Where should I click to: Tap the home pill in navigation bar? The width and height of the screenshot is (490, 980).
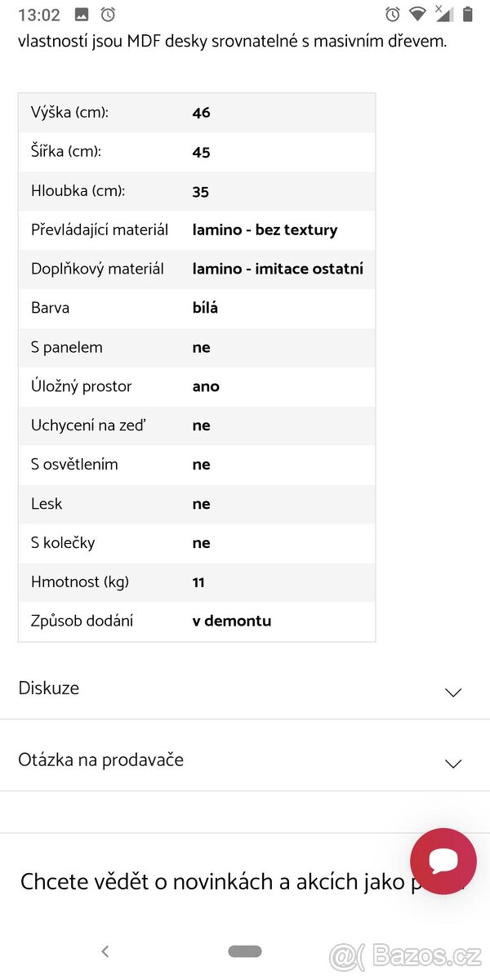pyautogui.click(x=244, y=951)
